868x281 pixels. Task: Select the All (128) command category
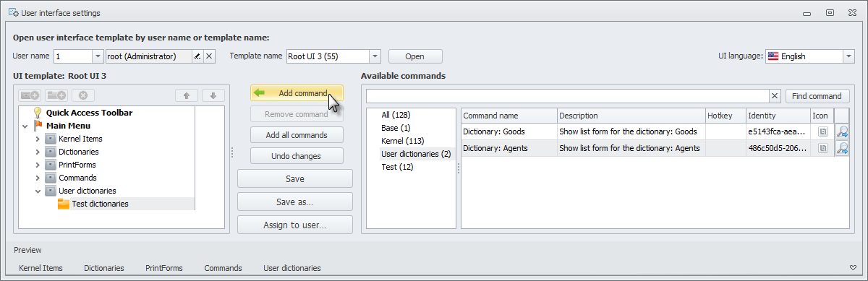coord(396,115)
